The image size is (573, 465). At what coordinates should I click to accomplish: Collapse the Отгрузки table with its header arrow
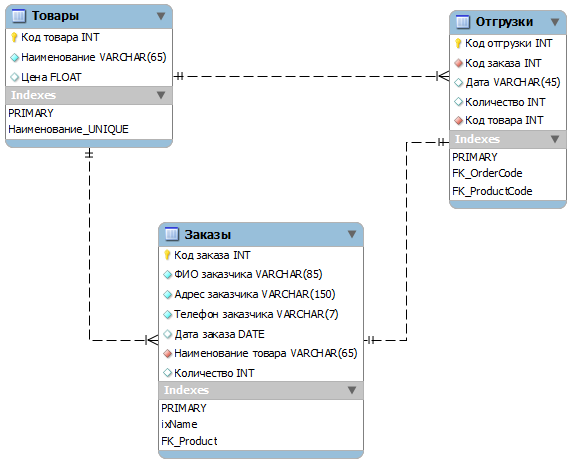coord(555,22)
